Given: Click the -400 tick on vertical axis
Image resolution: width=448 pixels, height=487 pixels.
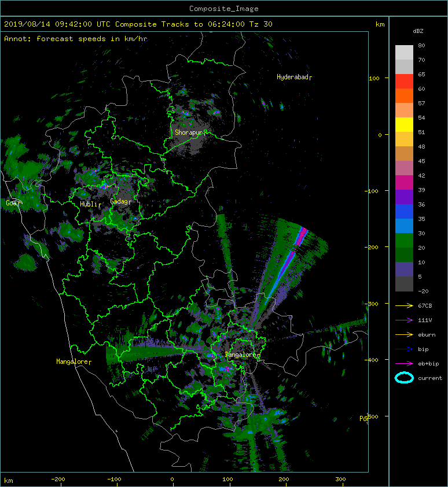Looking at the screenshot, I should click(372, 360).
